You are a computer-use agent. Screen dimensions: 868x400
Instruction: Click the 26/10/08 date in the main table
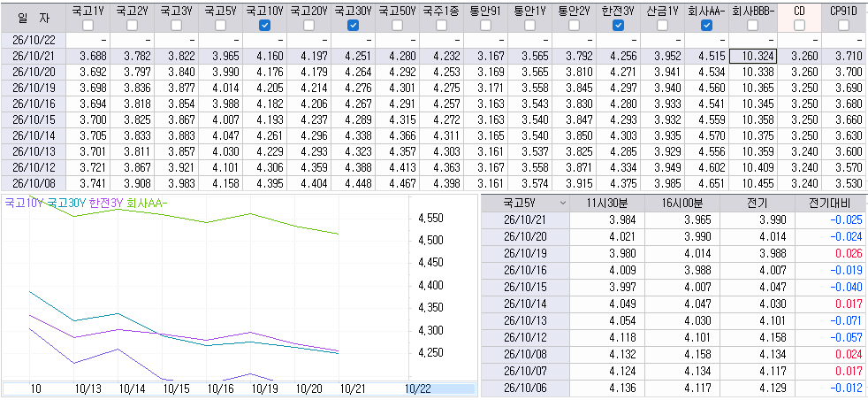(33, 183)
